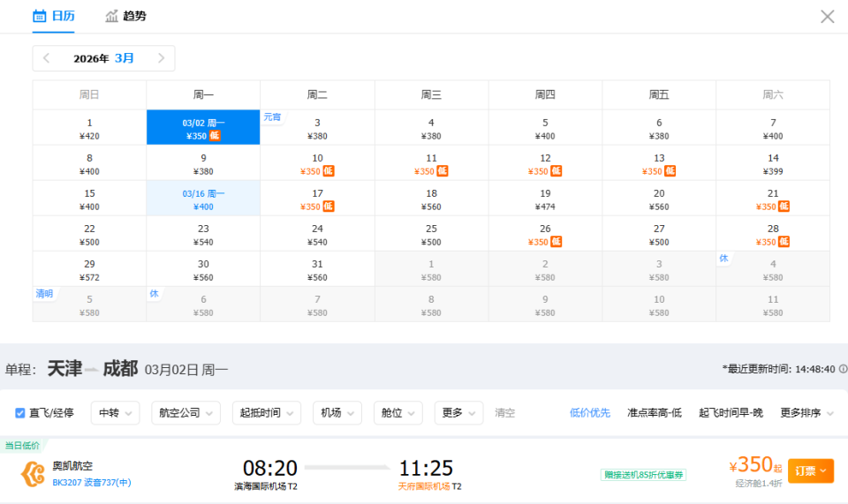Viewport: 848px width, 504px height.
Task: Go to previous month arrow
Action: [x=46, y=58]
